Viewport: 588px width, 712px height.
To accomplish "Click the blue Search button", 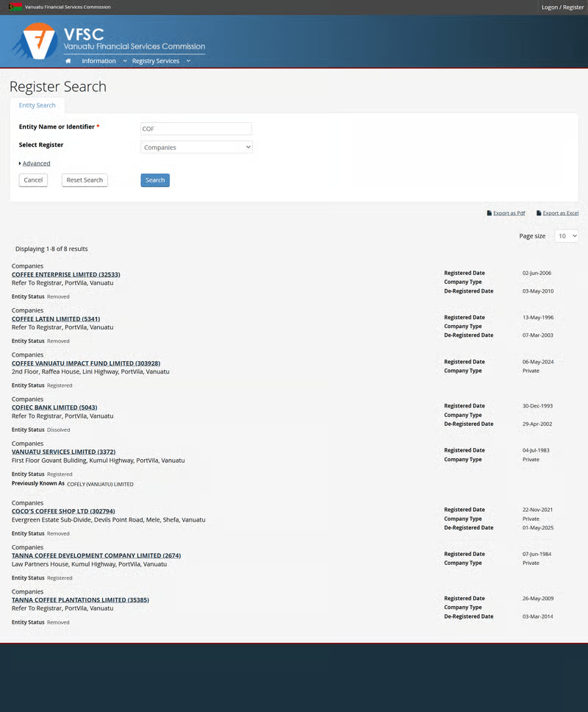I will point(155,180).
